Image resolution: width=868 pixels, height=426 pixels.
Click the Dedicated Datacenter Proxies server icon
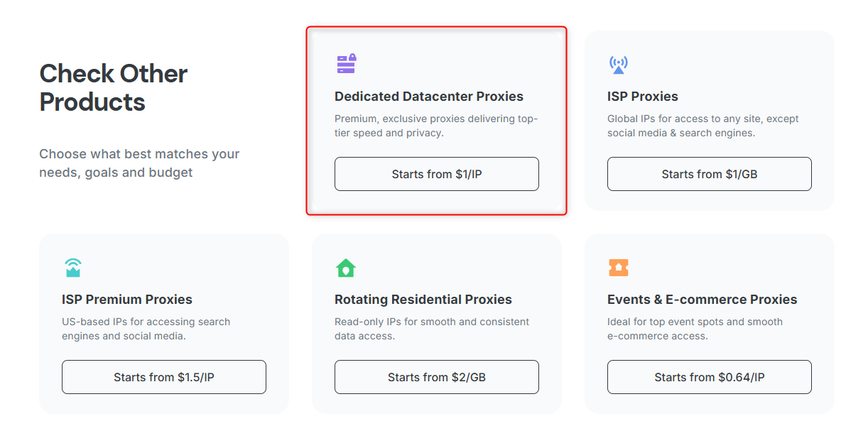[x=346, y=64]
